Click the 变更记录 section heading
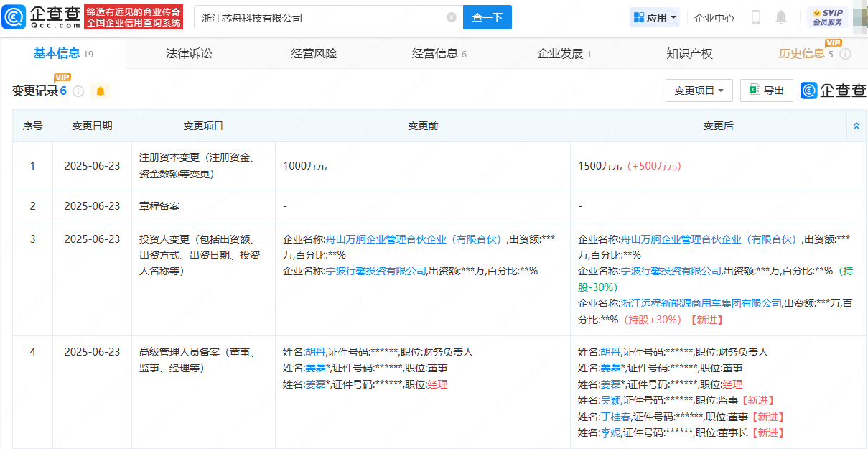The image size is (868, 449). click(x=35, y=91)
